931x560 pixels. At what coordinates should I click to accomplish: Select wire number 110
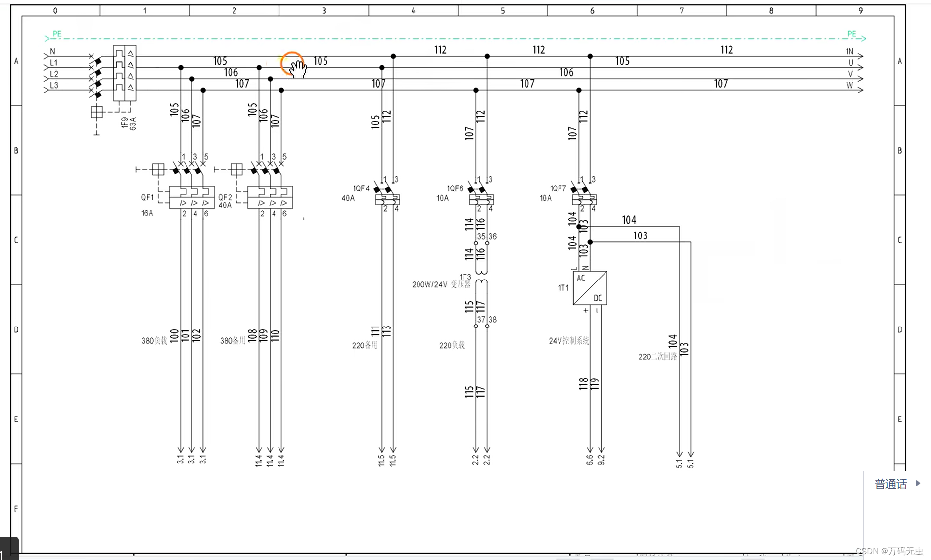[x=275, y=336]
